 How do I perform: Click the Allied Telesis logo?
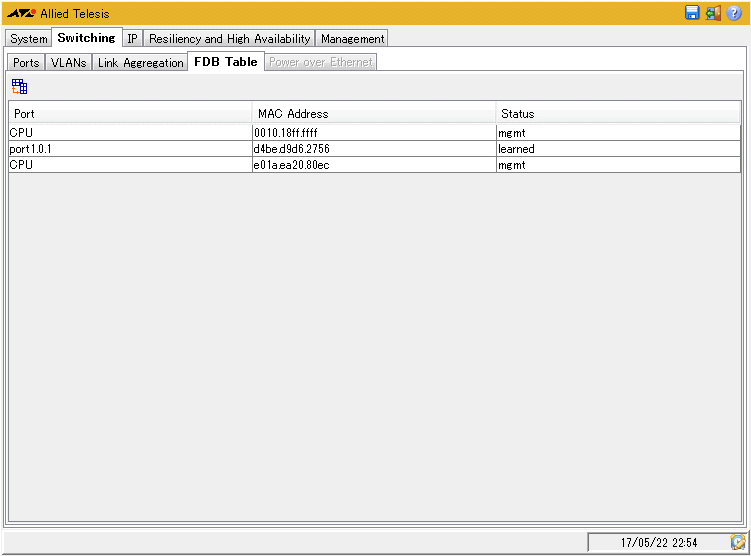click(x=21, y=13)
